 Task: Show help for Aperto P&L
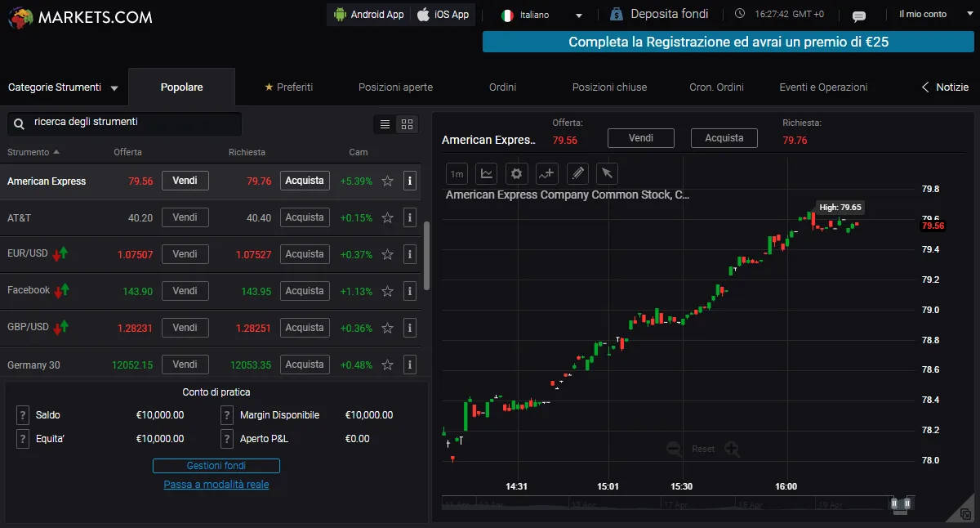[x=227, y=439]
